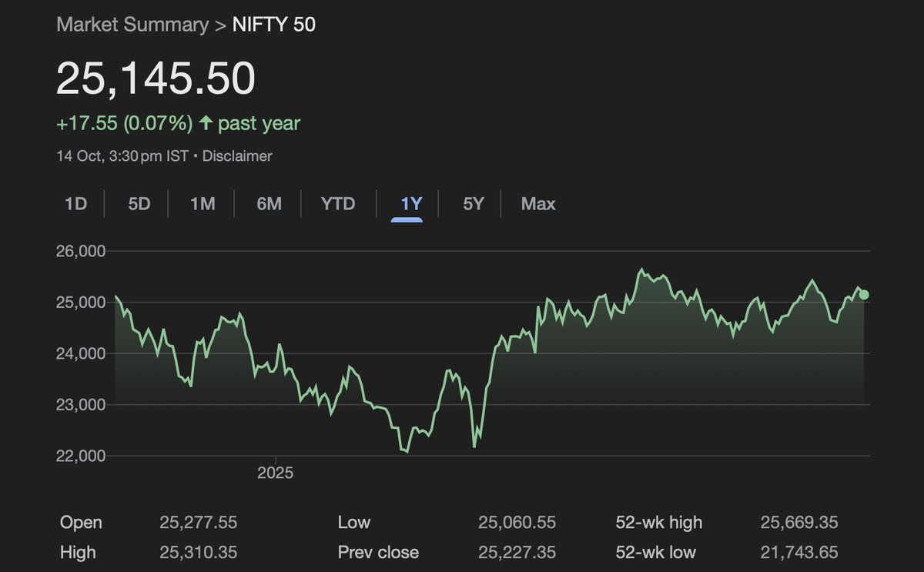924x572 pixels.
Task: Click the Prev close label
Action: pyautogui.click(x=378, y=552)
